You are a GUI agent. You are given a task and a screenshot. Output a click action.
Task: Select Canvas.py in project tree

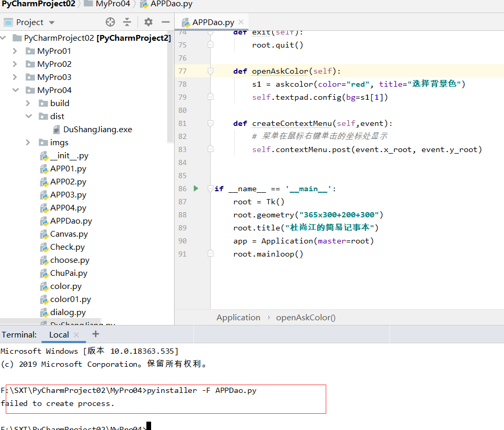click(x=69, y=234)
